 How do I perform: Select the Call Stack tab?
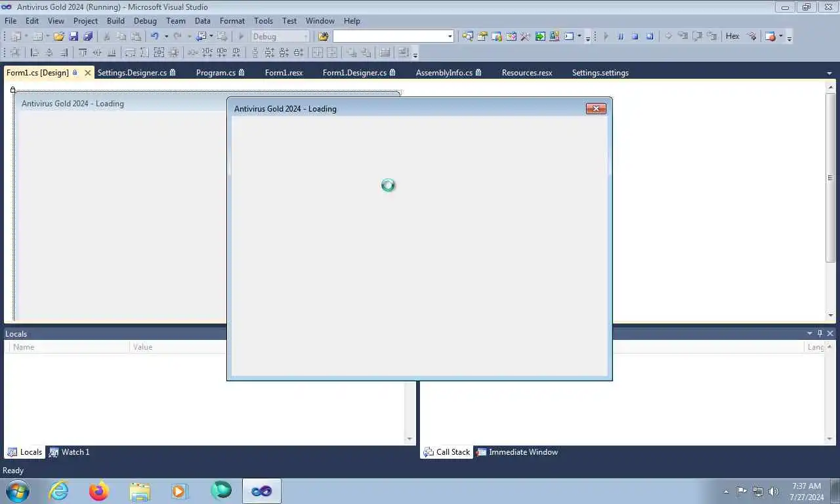(446, 452)
